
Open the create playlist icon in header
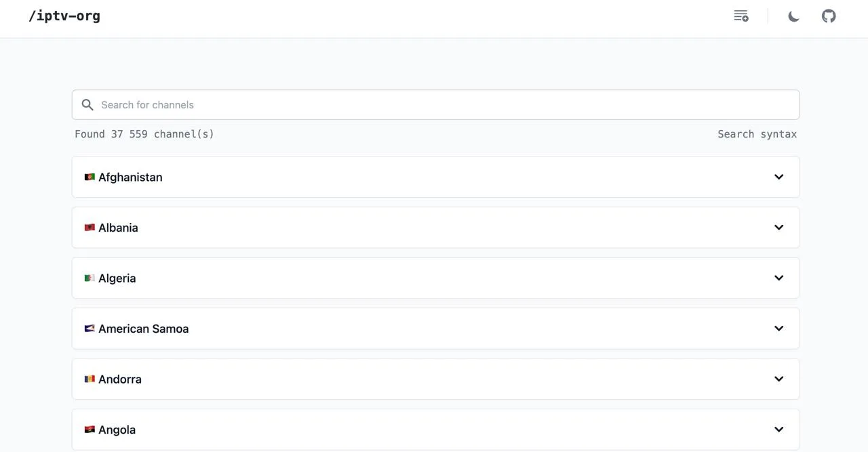(x=741, y=16)
